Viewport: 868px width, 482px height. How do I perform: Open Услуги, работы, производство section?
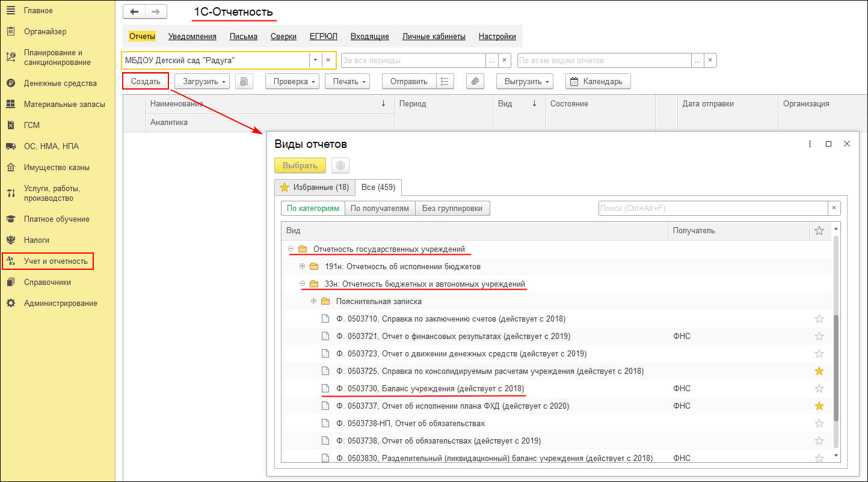(x=52, y=193)
